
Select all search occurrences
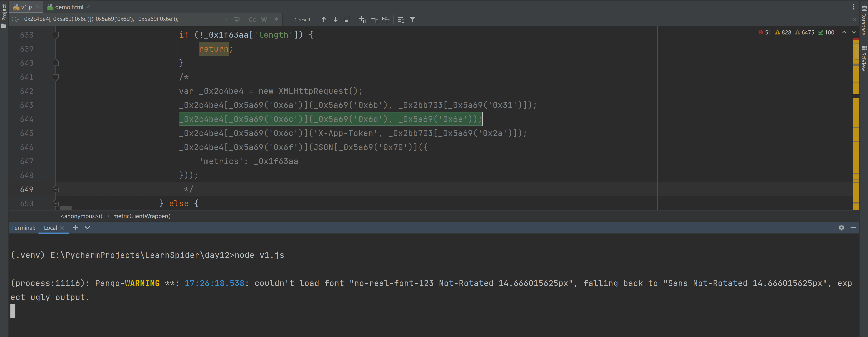point(386,20)
